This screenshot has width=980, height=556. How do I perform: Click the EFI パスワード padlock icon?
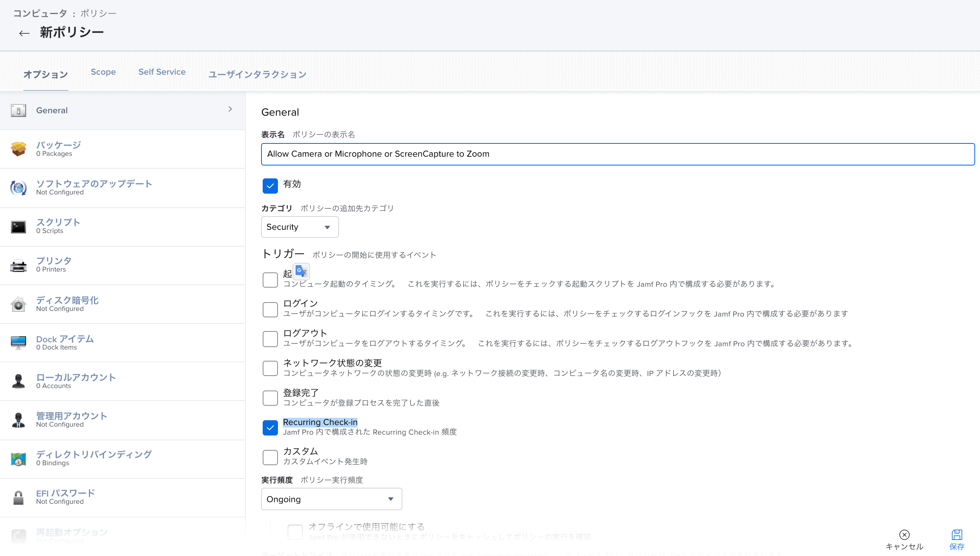(18, 497)
